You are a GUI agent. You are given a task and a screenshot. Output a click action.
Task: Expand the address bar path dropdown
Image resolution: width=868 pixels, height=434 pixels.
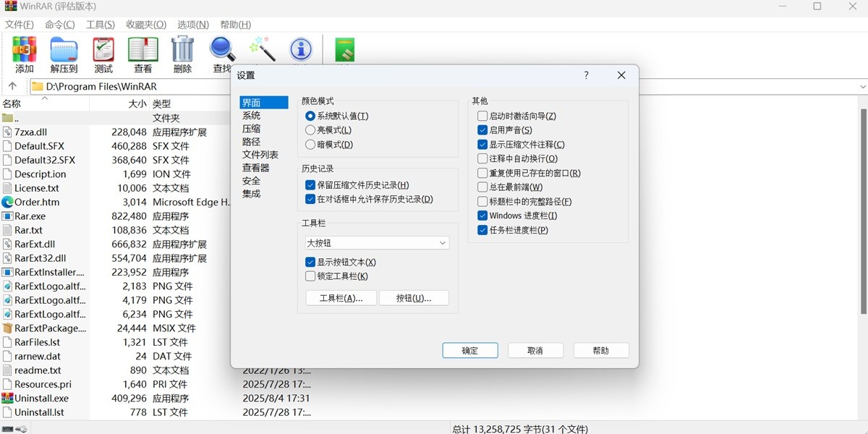[x=863, y=86]
